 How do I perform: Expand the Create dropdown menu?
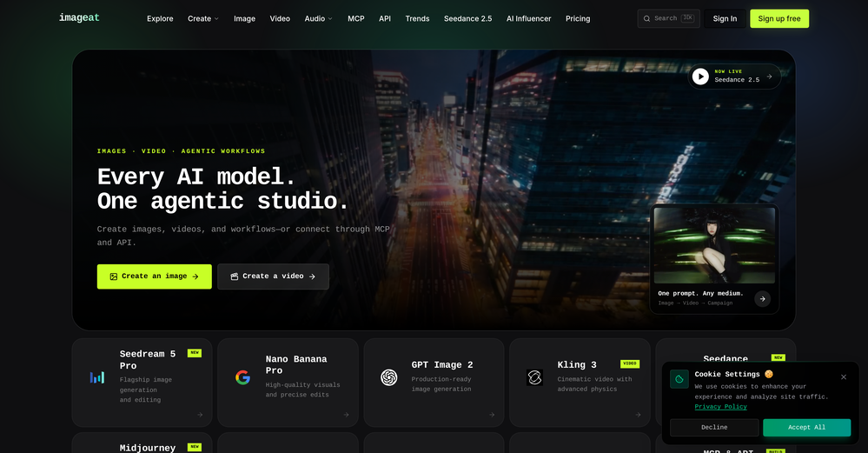point(203,19)
